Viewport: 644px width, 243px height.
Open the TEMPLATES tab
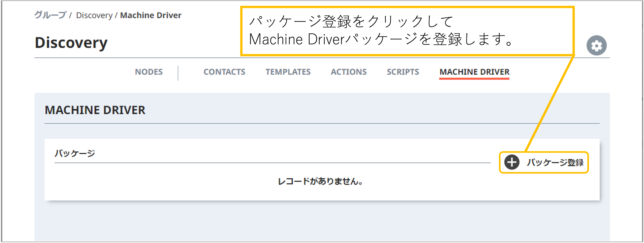(x=288, y=72)
